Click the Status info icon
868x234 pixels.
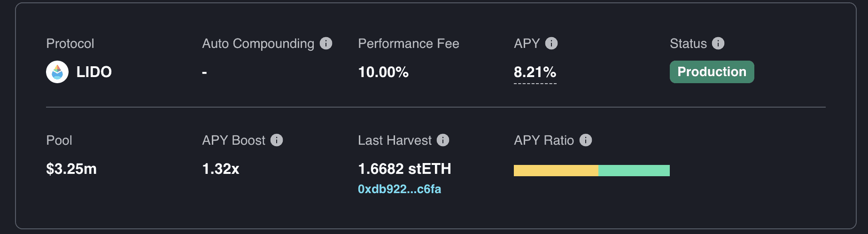pos(718,43)
